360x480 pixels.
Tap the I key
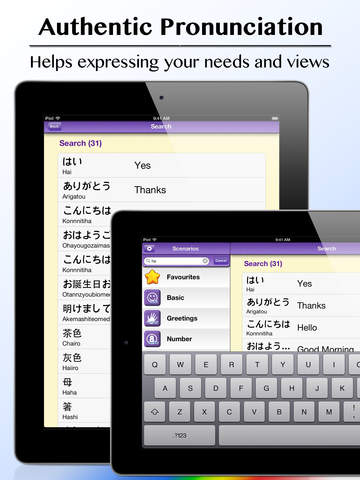tap(334, 364)
